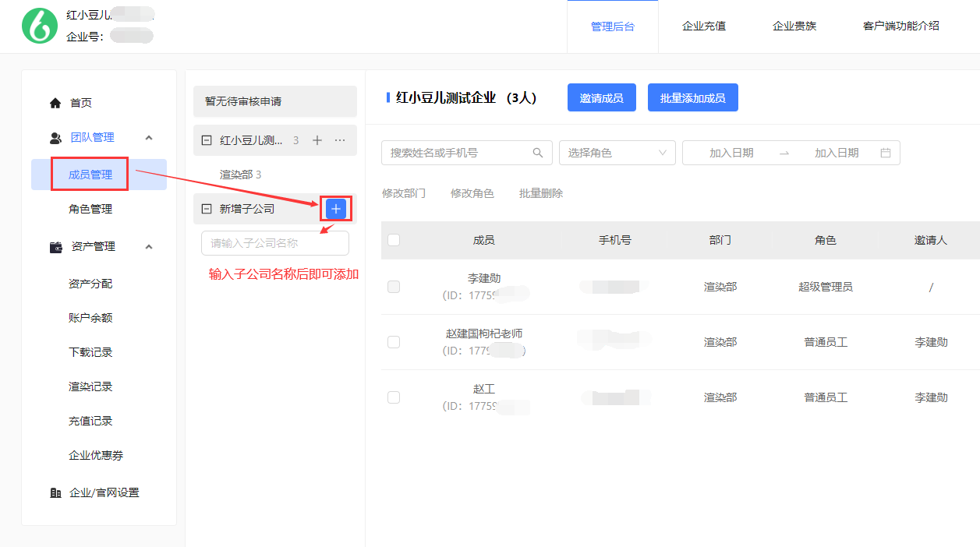Click the 手机号 column header
The height and width of the screenshot is (547, 980).
click(614, 240)
